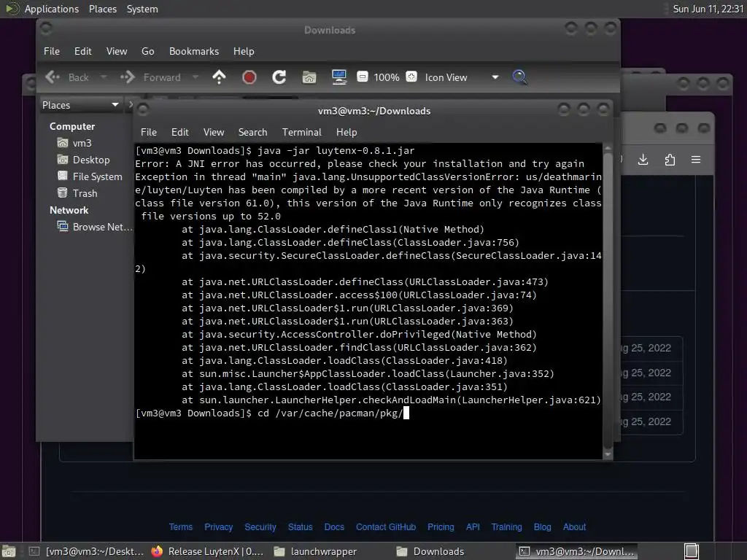Open file manager View menu
This screenshot has height=560, width=747.
(117, 52)
